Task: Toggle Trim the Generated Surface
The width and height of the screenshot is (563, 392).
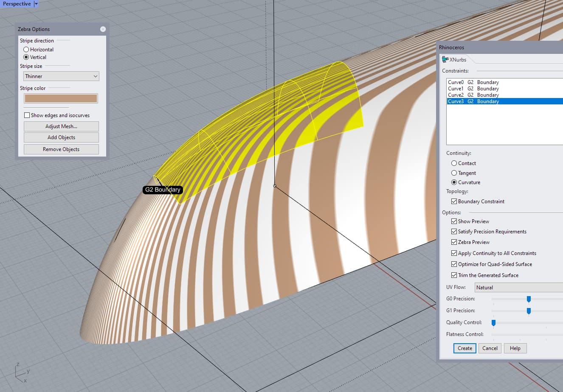Action: (x=454, y=275)
